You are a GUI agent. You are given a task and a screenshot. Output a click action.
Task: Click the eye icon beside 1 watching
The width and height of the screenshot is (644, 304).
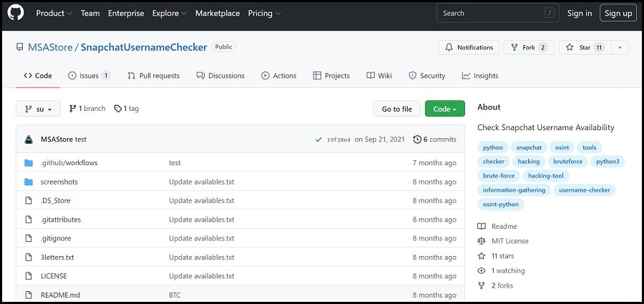click(x=482, y=270)
